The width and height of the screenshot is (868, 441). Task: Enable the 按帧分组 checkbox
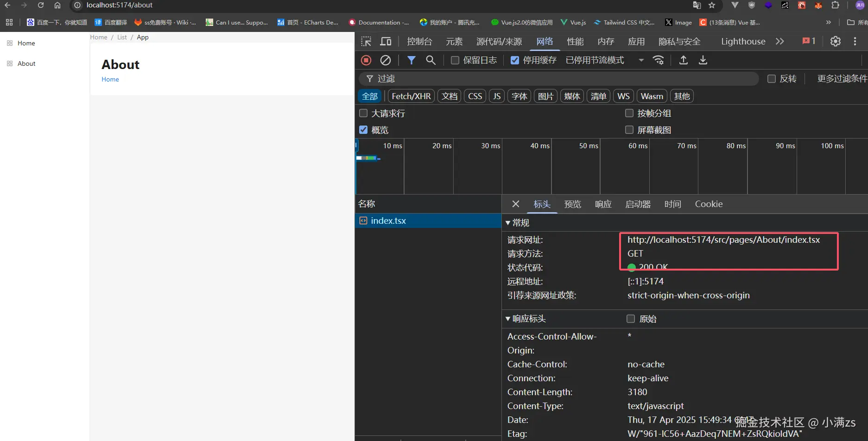coord(629,113)
